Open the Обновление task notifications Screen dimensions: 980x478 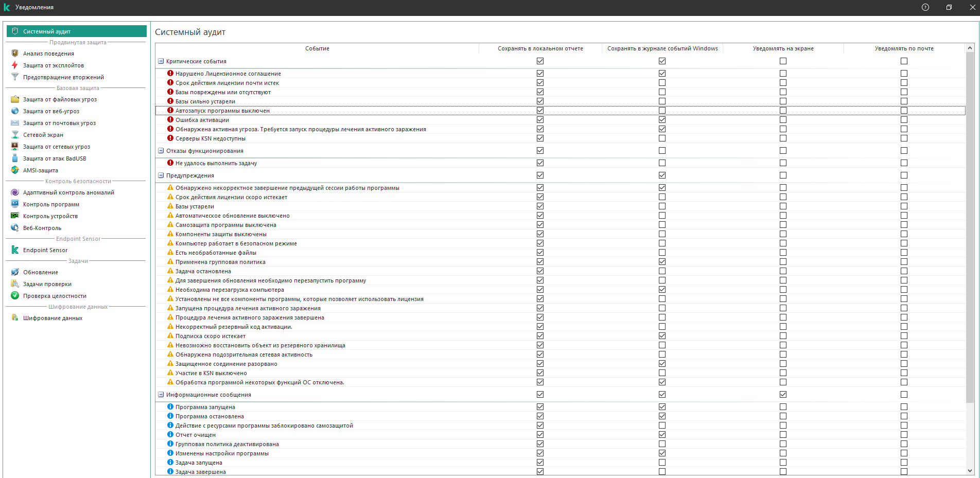77,272
